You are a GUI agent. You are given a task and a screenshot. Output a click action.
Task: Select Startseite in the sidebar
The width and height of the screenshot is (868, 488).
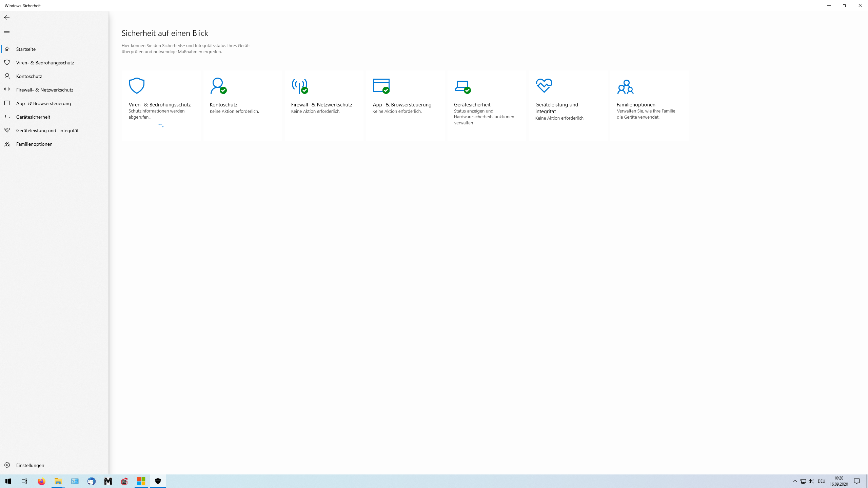click(x=26, y=49)
